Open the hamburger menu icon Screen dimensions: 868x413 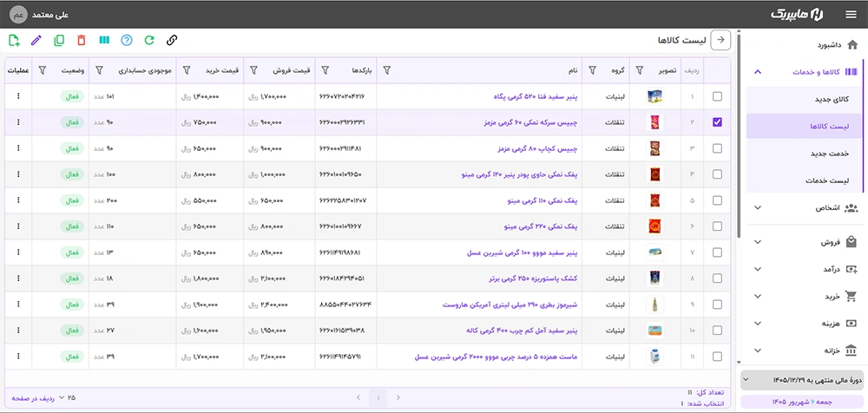click(x=851, y=15)
